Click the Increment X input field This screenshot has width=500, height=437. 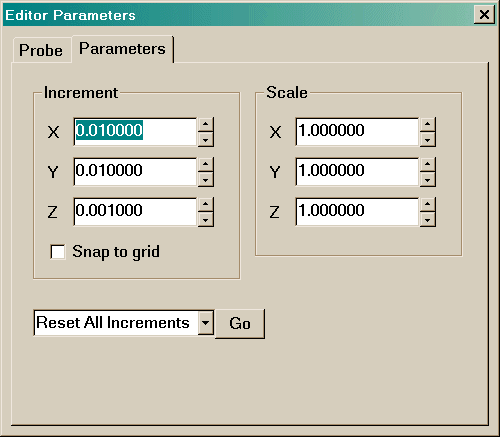point(135,132)
